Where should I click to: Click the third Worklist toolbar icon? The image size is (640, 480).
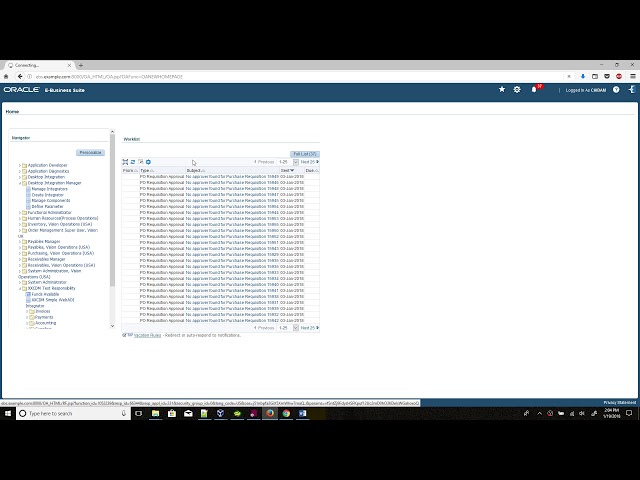pyautogui.click(x=140, y=162)
